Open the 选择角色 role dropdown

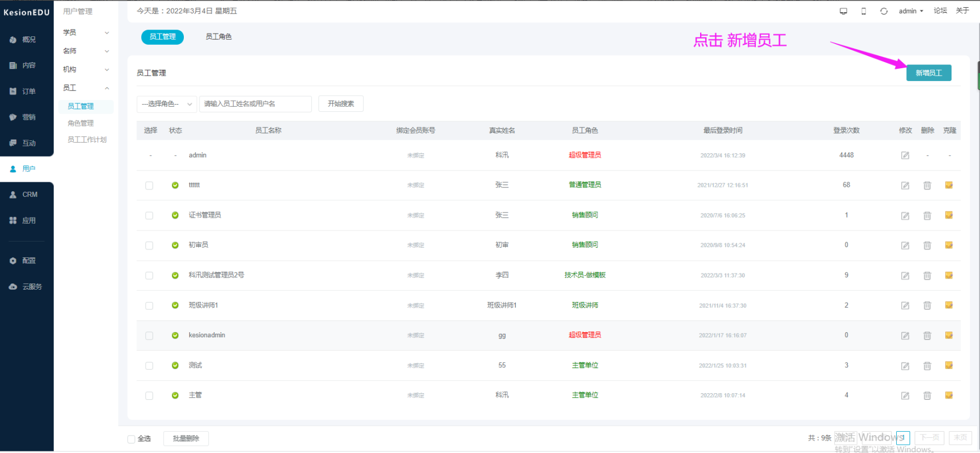click(166, 104)
